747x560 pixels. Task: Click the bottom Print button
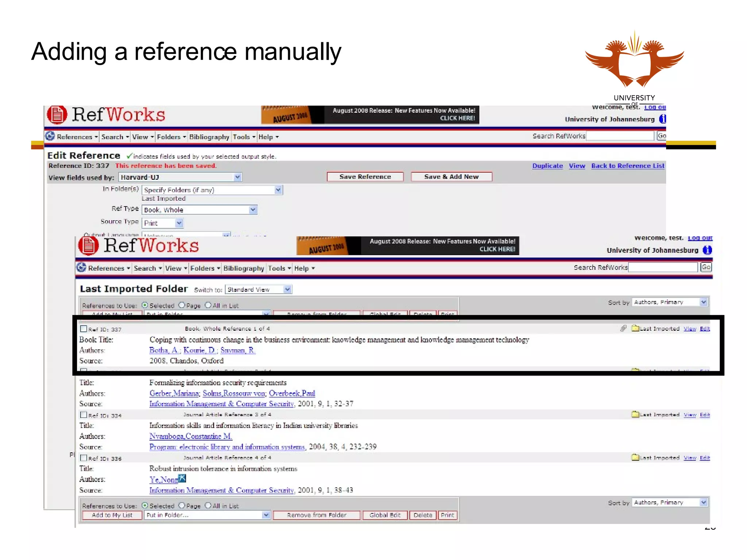(448, 515)
